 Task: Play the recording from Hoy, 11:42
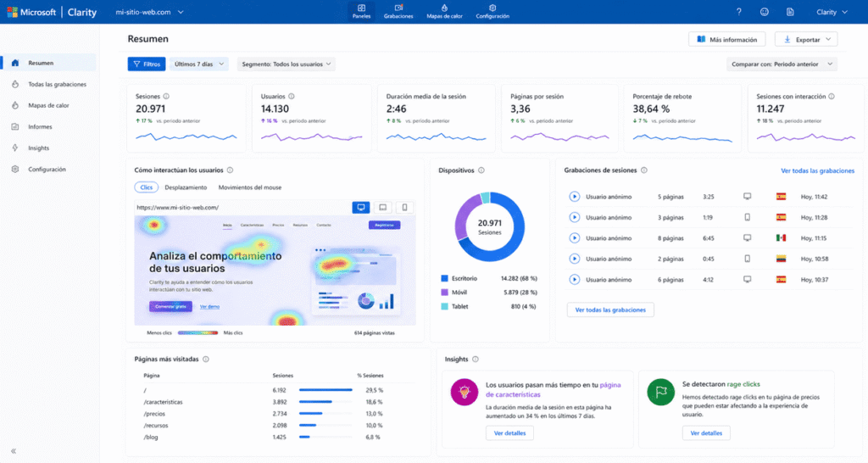pos(574,197)
